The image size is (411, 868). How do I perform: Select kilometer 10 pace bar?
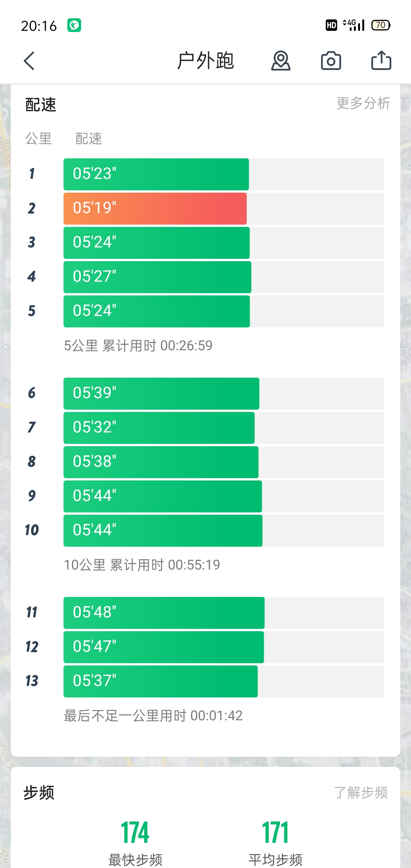click(163, 530)
